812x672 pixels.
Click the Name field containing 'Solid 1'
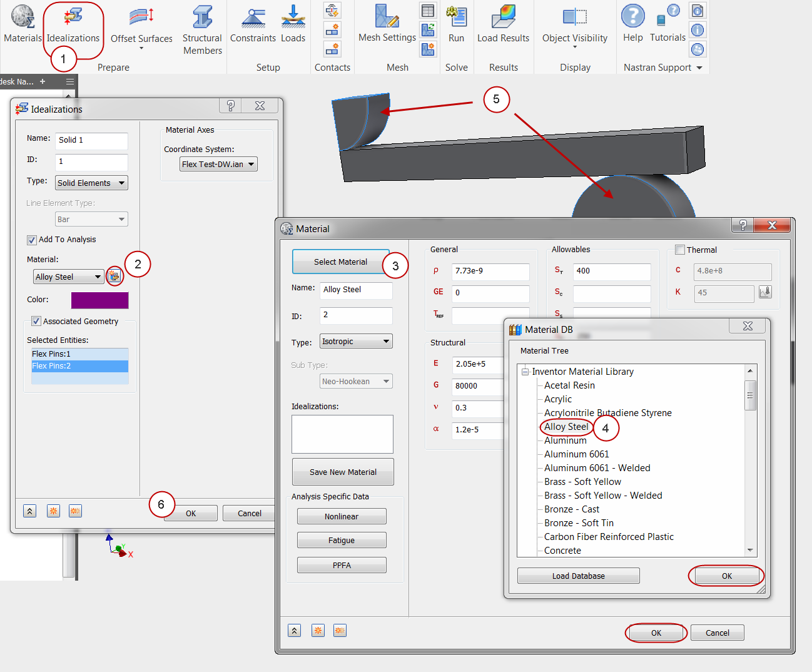(91, 140)
